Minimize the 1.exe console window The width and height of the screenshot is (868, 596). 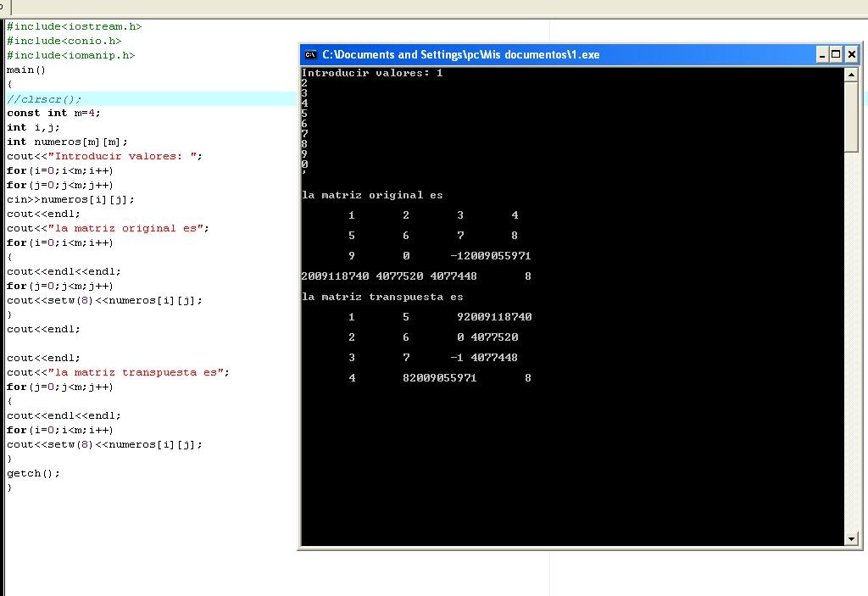click(x=821, y=54)
